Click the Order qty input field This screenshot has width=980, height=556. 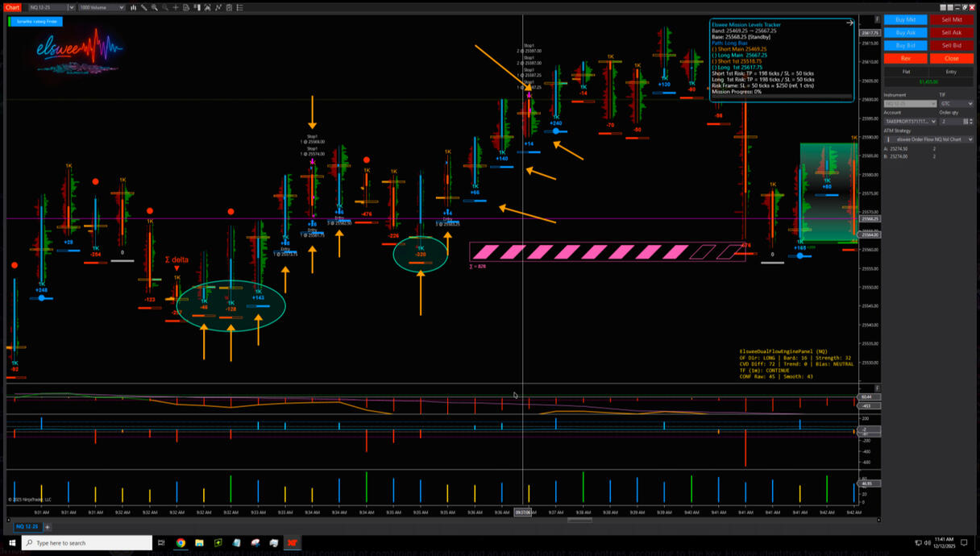[949, 122]
